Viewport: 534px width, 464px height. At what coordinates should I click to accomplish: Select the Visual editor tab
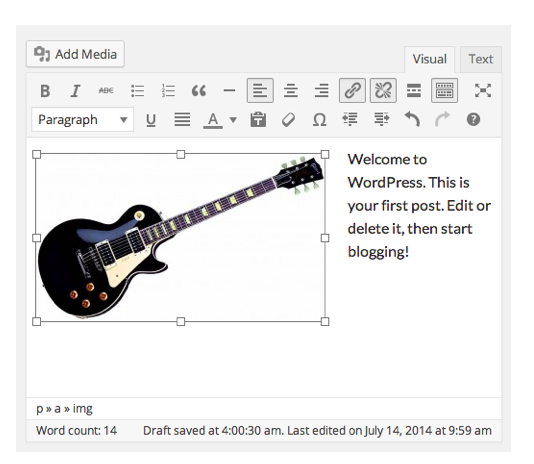click(429, 59)
